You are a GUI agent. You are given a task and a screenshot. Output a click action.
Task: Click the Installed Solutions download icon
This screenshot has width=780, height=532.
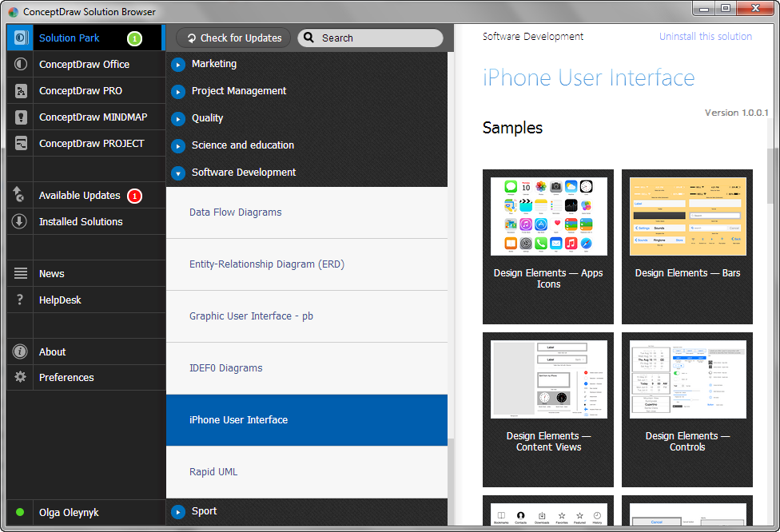19,221
